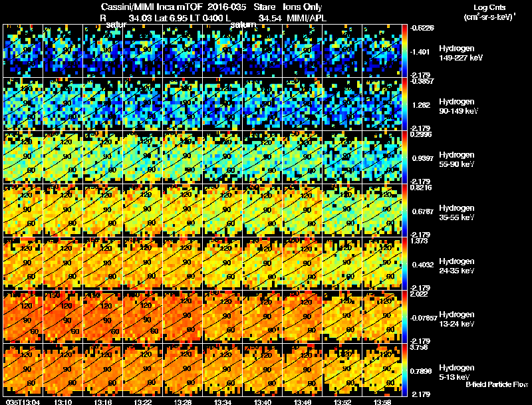This screenshot has width=532, height=405.
Task: Click the 'B-field Particle Flow' caption
Action: tap(497, 384)
